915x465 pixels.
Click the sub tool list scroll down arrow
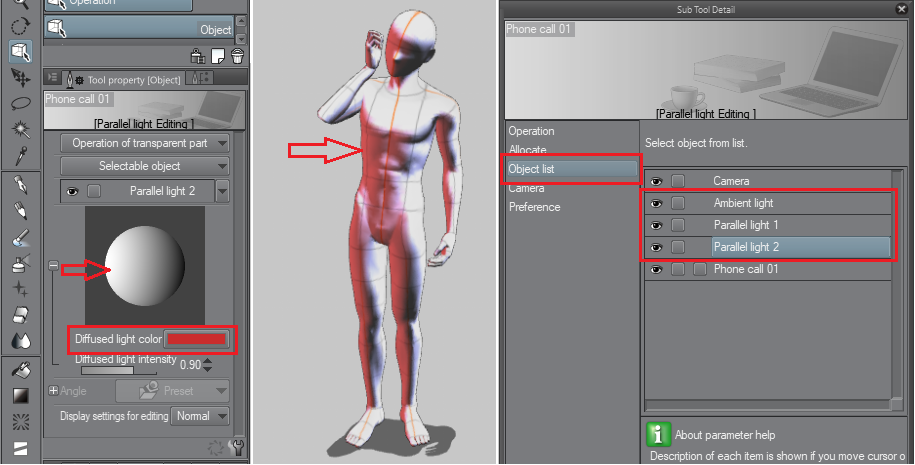coord(240,39)
